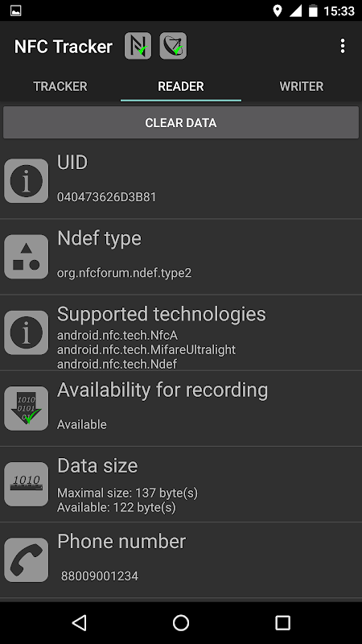Tap the Android back navigation button
This screenshot has height=644, width=362.
click(x=79, y=622)
